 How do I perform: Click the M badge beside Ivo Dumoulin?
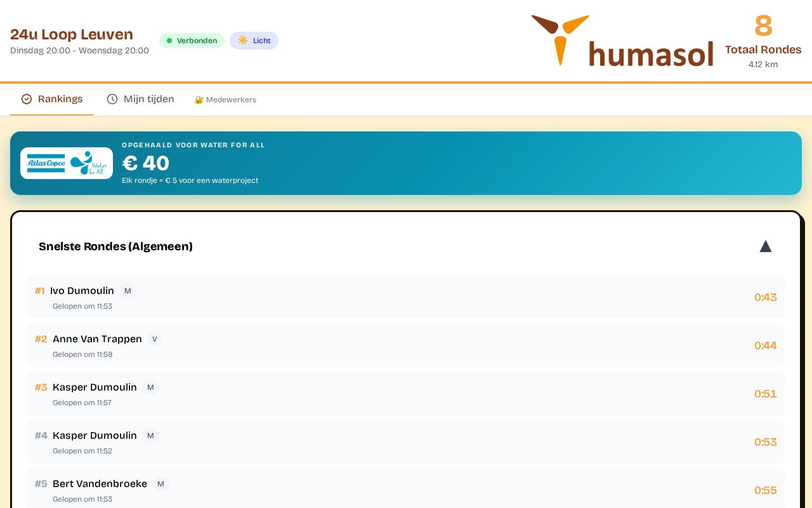point(128,291)
